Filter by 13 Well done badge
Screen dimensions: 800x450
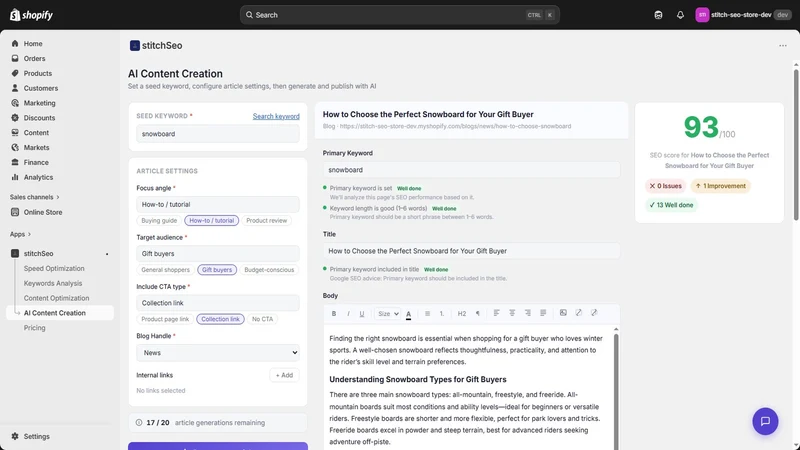pyautogui.click(x=671, y=205)
